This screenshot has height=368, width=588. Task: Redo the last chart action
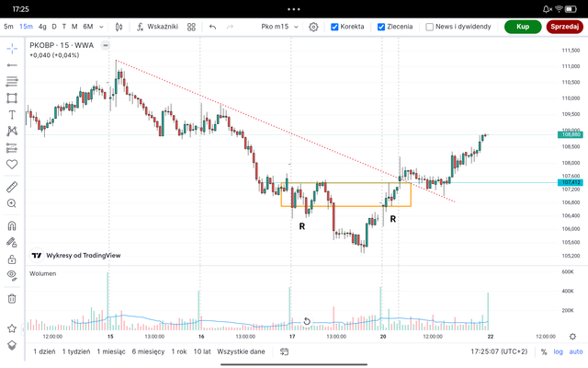click(x=230, y=27)
